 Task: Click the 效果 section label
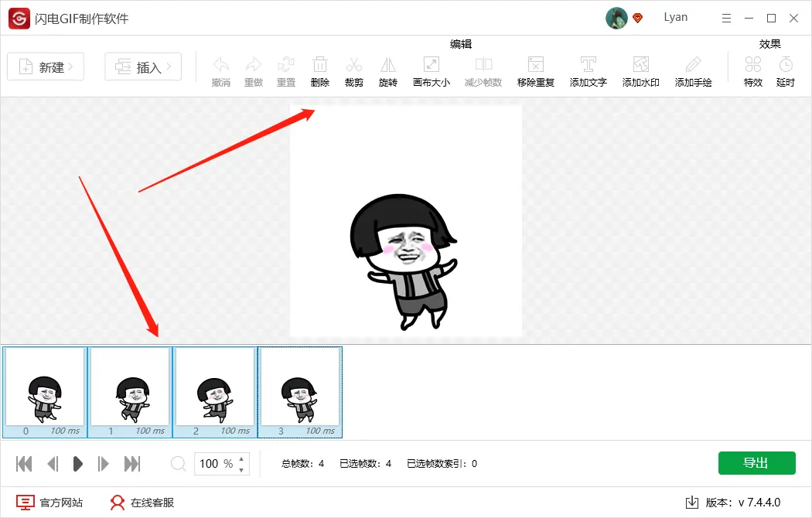pyautogui.click(x=770, y=44)
